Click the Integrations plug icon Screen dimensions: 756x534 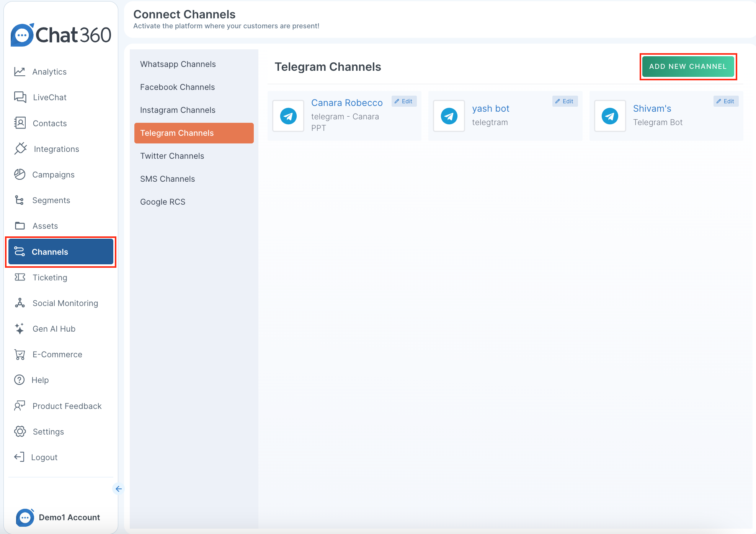tap(20, 148)
